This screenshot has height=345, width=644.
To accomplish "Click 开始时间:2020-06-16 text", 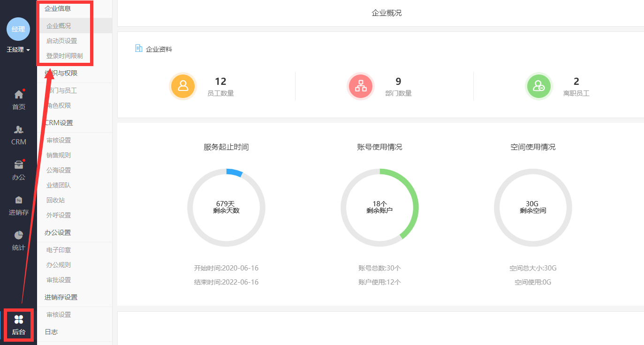I will [x=226, y=268].
